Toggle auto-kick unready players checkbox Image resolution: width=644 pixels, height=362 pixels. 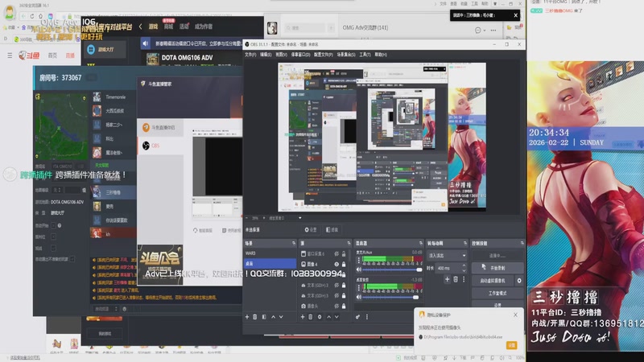click(72, 259)
